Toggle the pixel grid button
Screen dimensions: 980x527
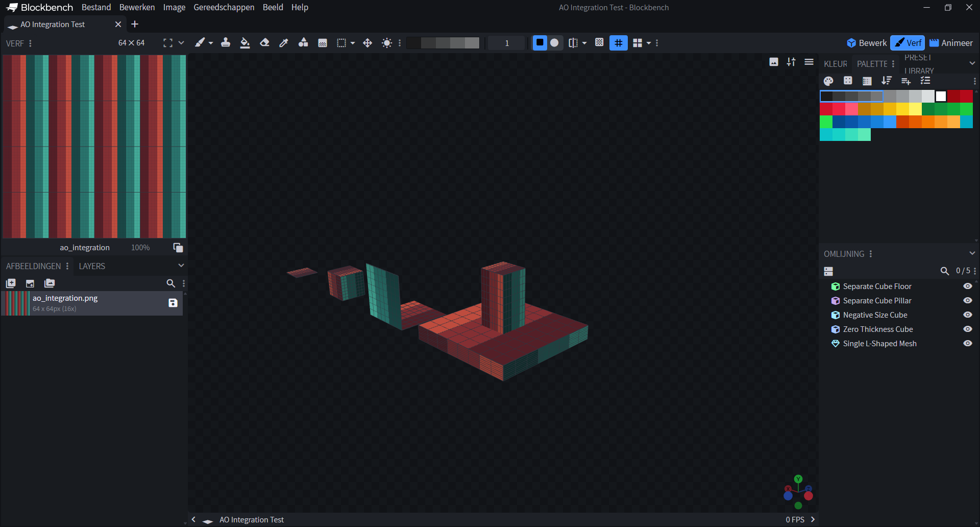[x=619, y=43]
